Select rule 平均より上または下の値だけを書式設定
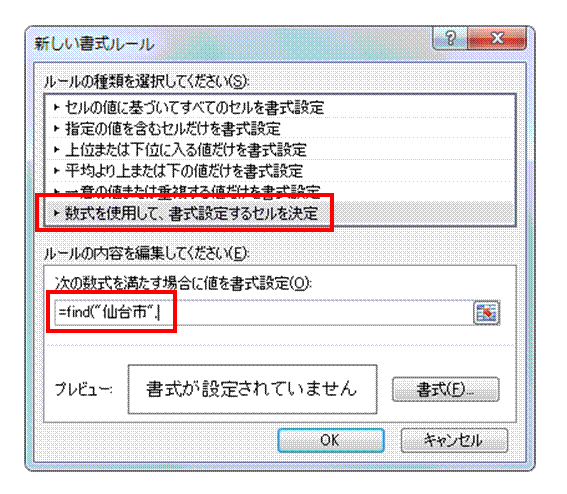The image size is (567, 494). coord(280,170)
